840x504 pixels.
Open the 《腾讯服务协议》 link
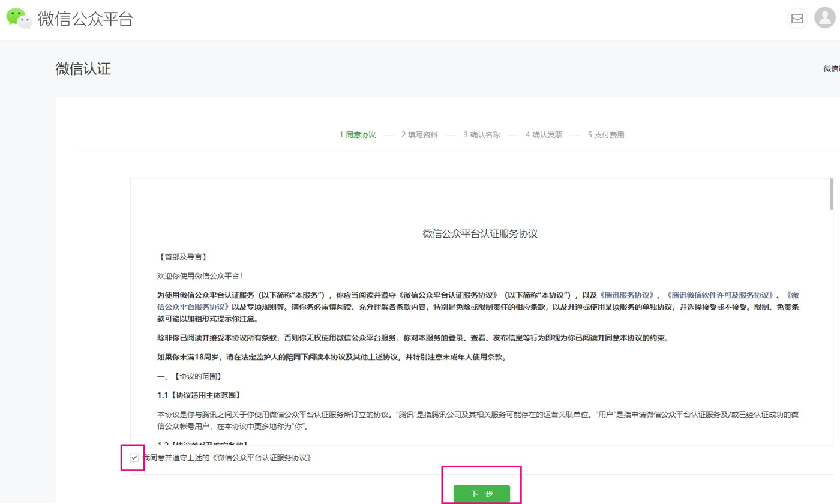(628, 296)
